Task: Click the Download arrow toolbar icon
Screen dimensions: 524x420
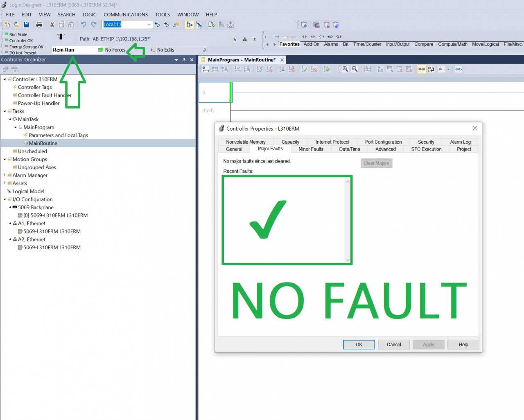Action: 231,25
